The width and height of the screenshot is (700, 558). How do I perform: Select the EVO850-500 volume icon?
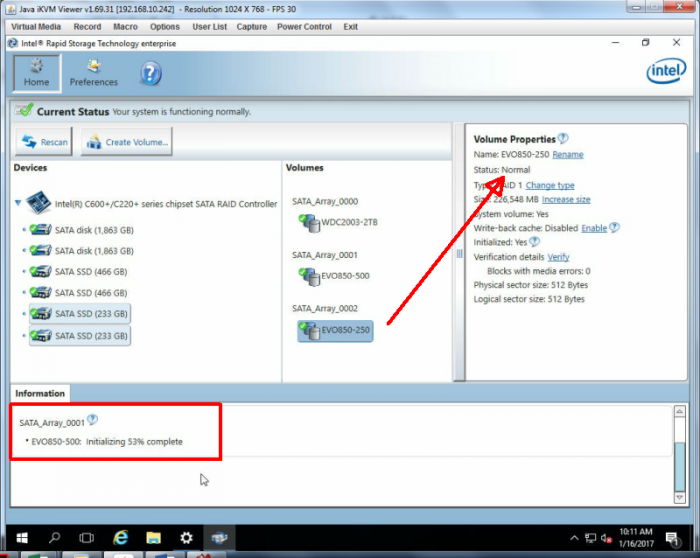(x=309, y=276)
